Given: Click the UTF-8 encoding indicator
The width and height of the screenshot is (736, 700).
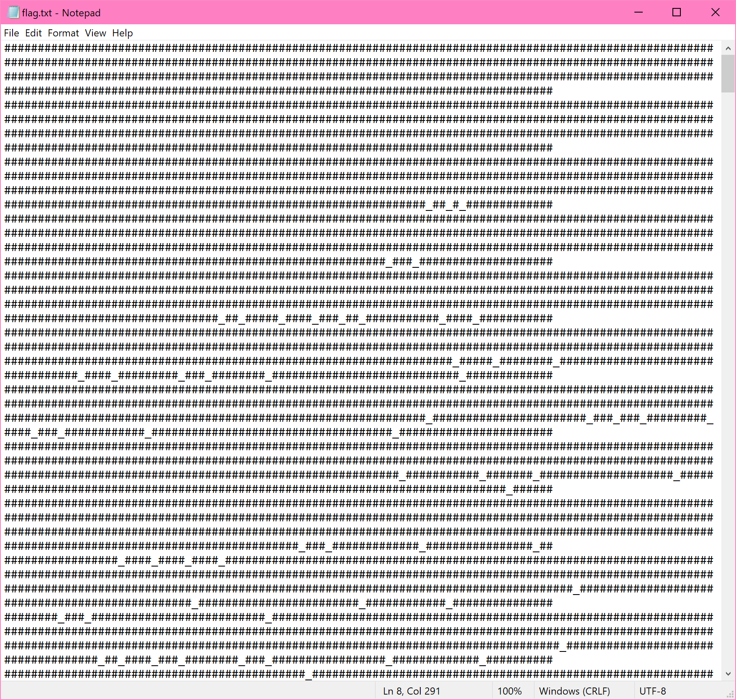Looking at the screenshot, I should (x=652, y=691).
